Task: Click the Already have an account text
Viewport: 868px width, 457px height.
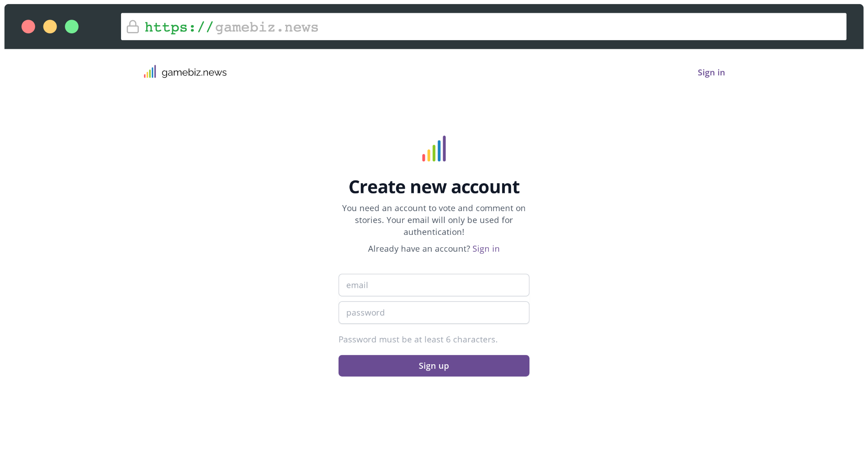Action: tap(418, 249)
